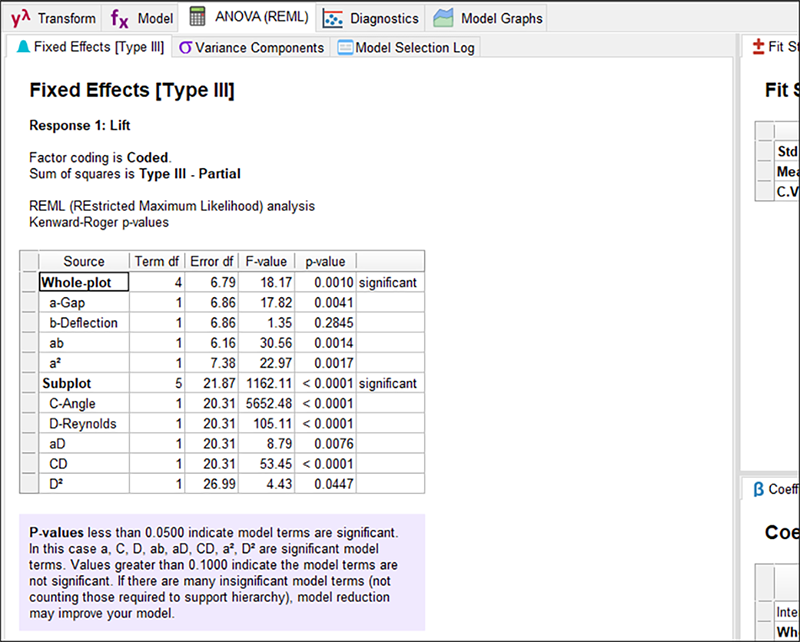Click the calculator icon for ANOVA (REML)
800x642 pixels.
198,17
